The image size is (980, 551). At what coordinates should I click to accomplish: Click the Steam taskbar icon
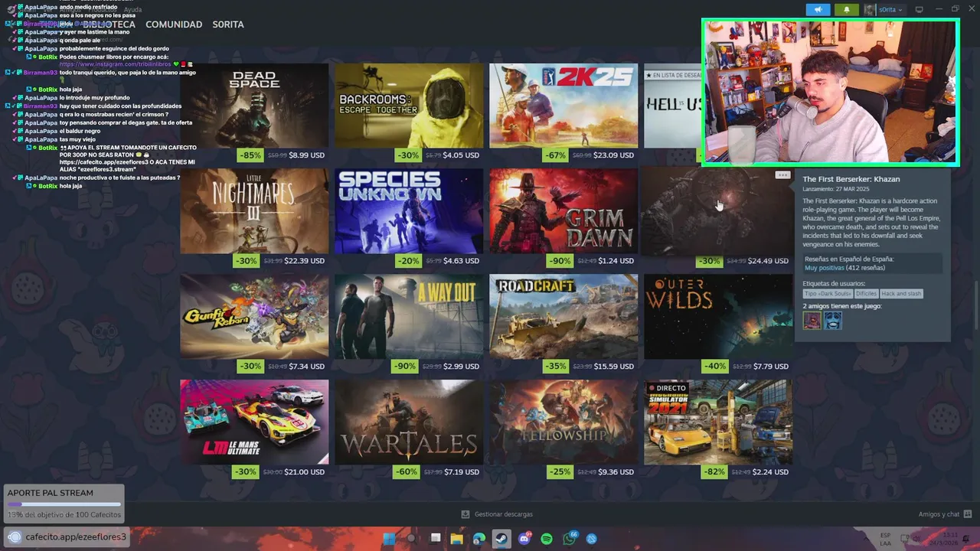pos(501,539)
